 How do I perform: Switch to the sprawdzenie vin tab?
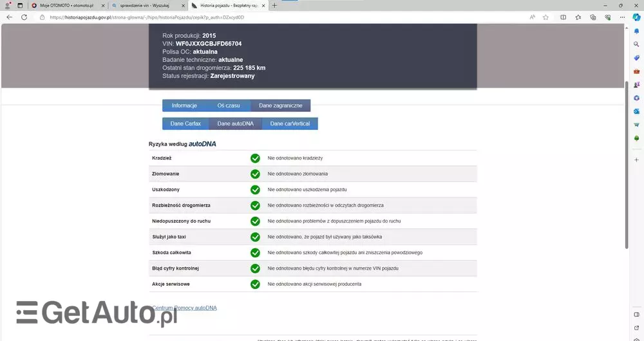click(x=144, y=5)
